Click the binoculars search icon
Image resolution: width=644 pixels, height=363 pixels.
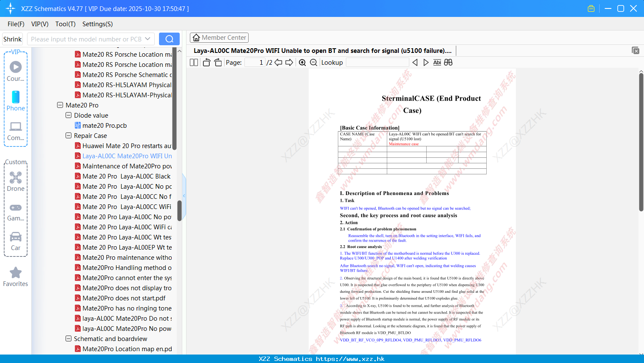[x=448, y=62]
